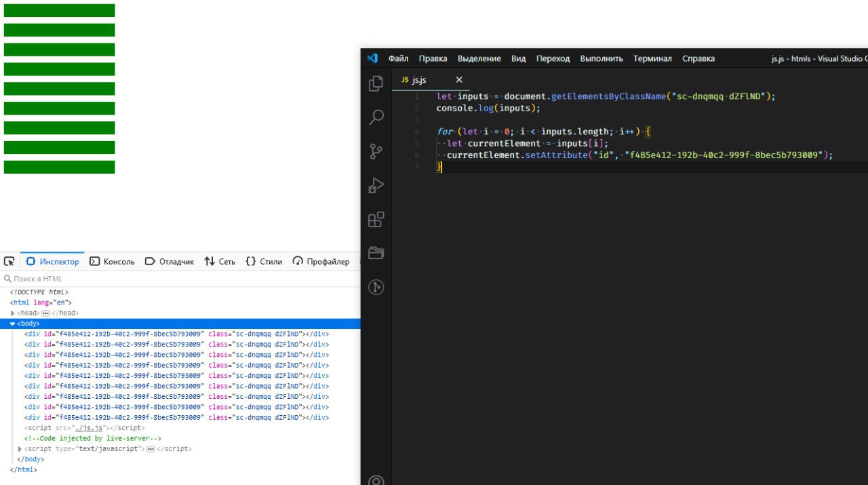Open the Справка menu
868x485 pixels.
point(698,58)
